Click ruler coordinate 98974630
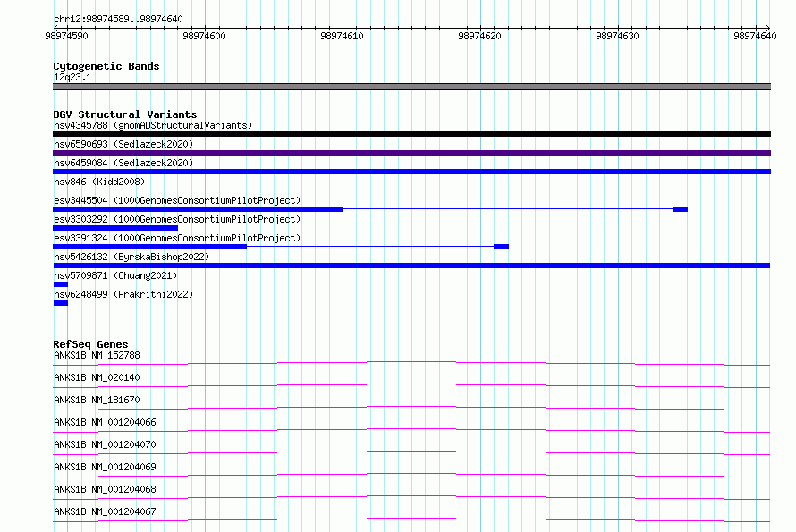 click(617, 36)
